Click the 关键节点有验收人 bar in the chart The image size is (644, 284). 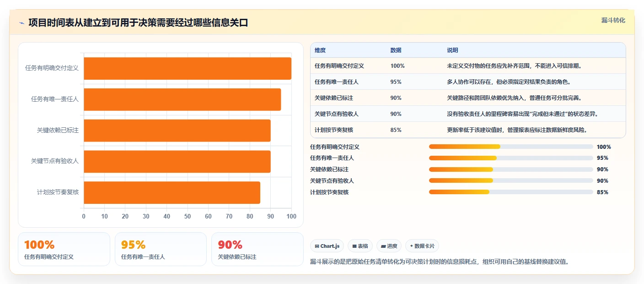click(177, 162)
